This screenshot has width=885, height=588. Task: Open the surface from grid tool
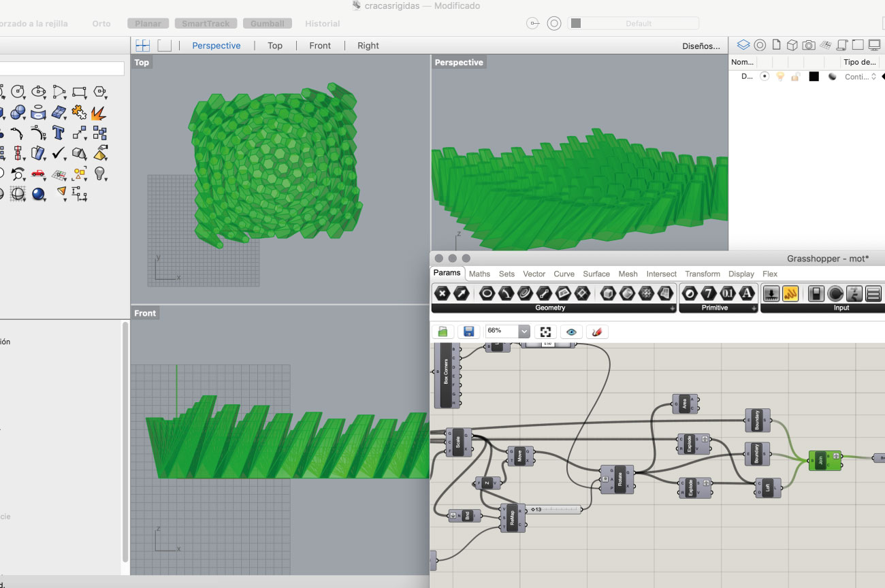(59, 112)
